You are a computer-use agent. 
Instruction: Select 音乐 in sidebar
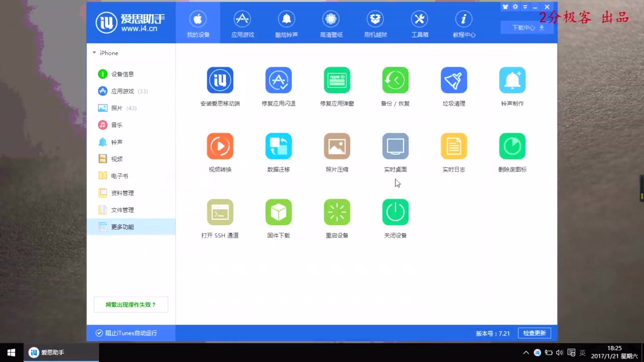[131, 125]
